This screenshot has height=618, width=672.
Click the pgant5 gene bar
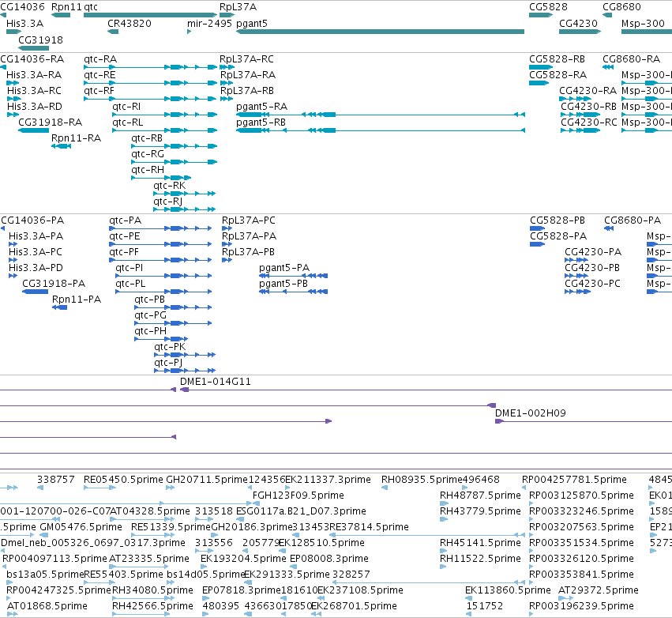(380, 32)
